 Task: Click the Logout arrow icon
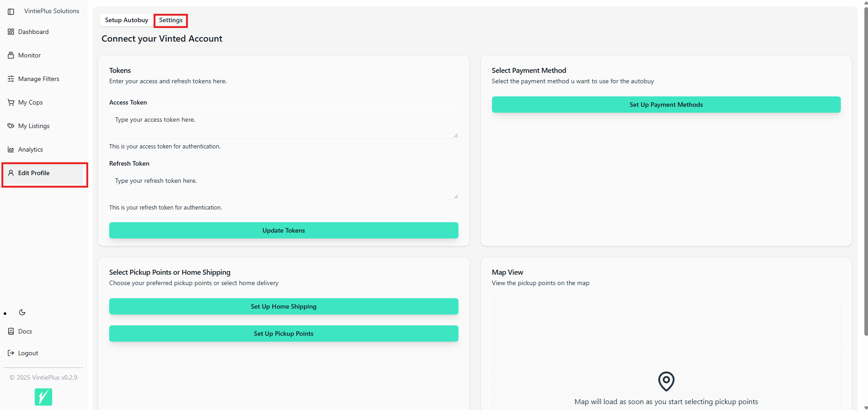click(x=11, y=353)
